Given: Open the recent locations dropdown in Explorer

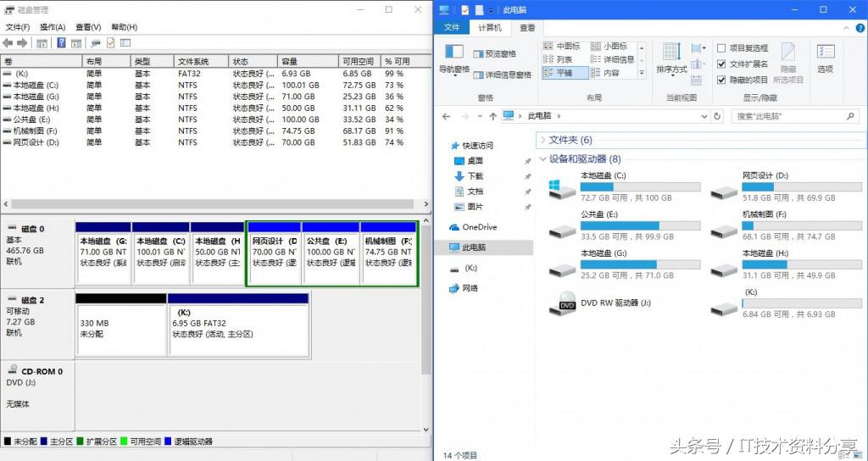Looking at the screenshot, I should coord(480,116).
